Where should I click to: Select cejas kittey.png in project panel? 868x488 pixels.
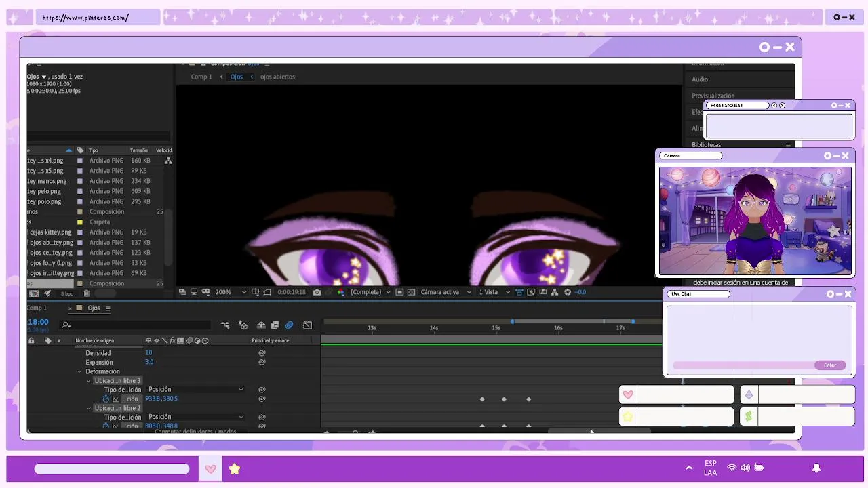pos(51,232)
